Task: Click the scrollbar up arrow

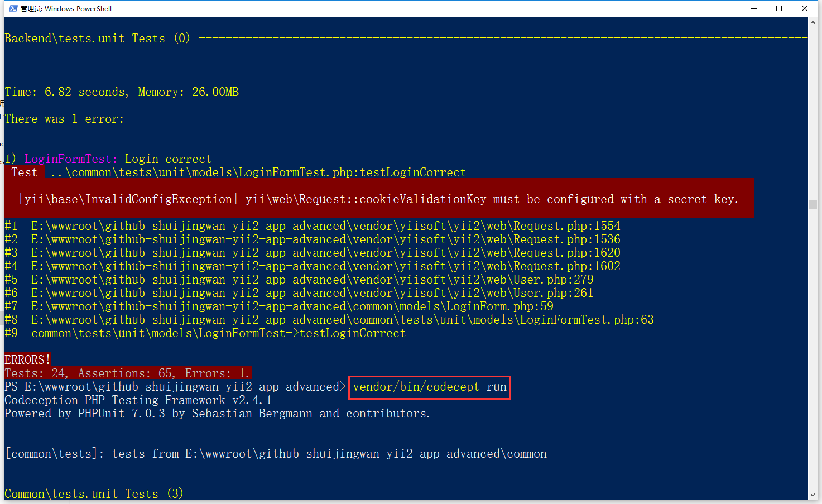Action: tap(813, 22)
